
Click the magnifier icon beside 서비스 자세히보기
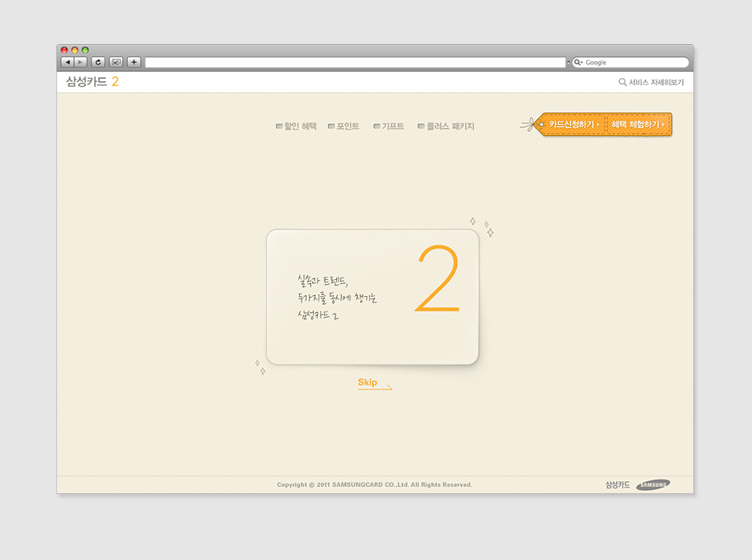[623, 82]
